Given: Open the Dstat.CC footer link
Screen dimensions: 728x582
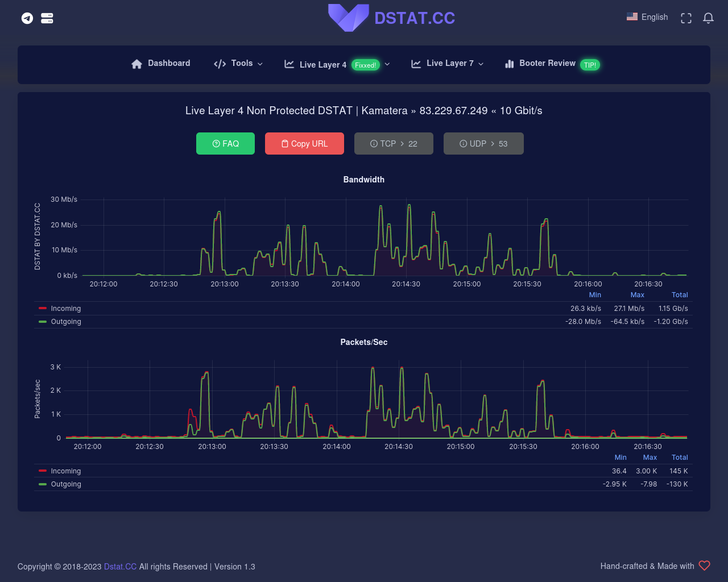Looking at the screenshot, I should 120,567.
